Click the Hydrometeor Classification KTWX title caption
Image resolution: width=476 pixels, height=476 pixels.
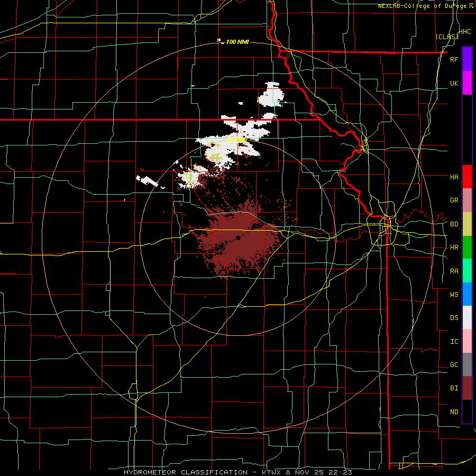tap(237, 472)
